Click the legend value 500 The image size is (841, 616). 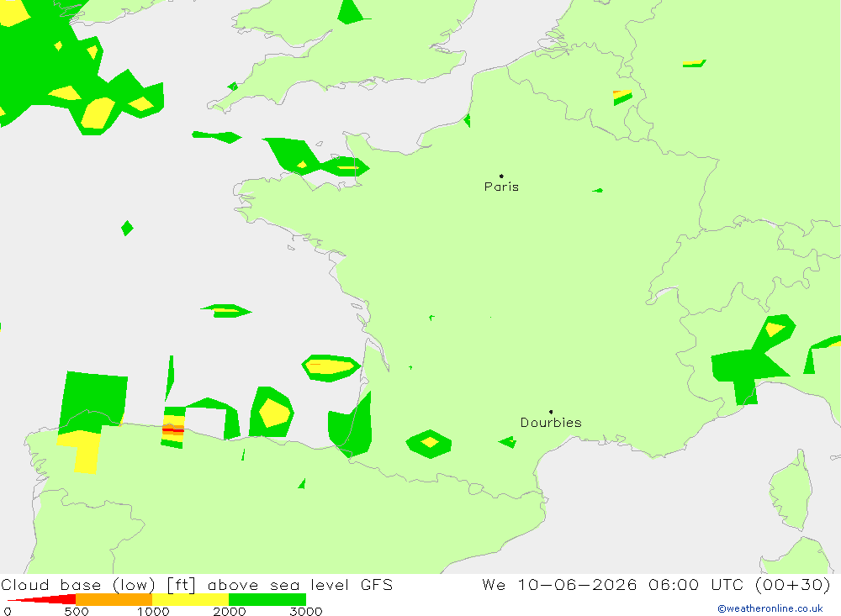(77, 612)
